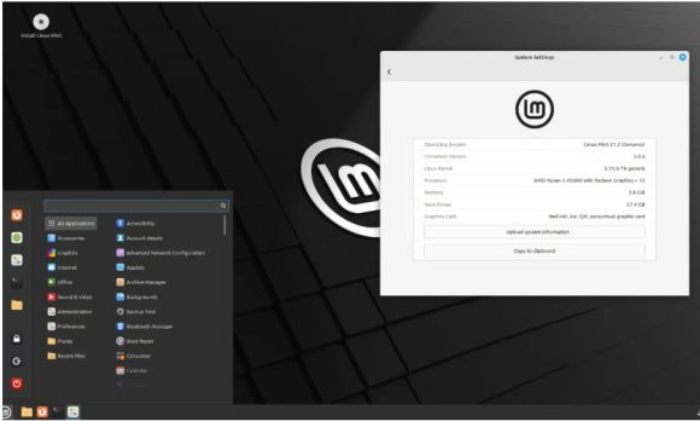Open the Files launcher on the bottom panel
The width and height of the screenshot is (700, 421).
27,412
